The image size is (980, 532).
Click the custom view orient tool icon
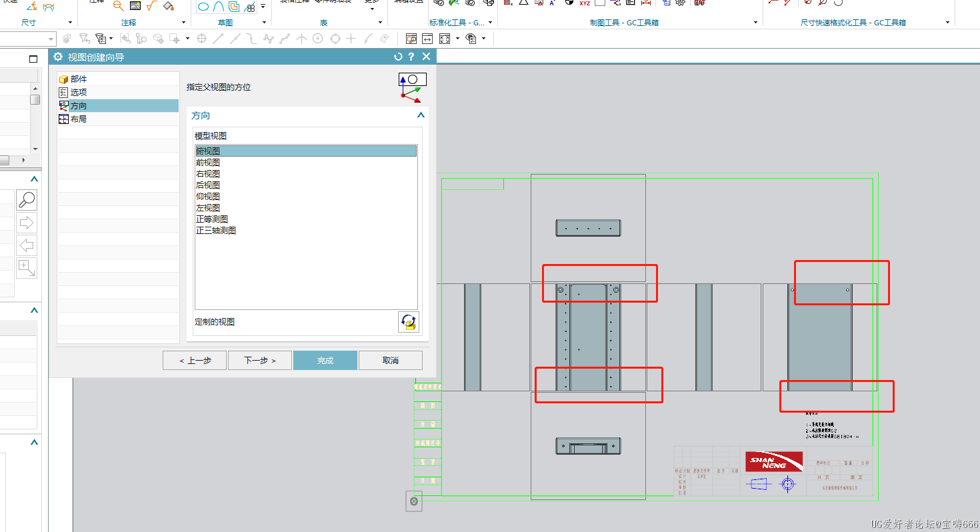[409, 322]
